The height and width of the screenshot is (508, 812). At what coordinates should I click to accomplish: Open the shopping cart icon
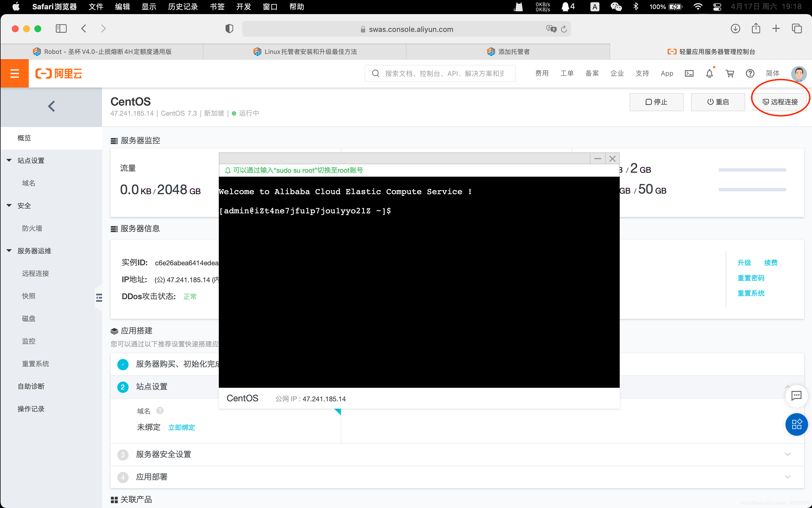[729, 73]
